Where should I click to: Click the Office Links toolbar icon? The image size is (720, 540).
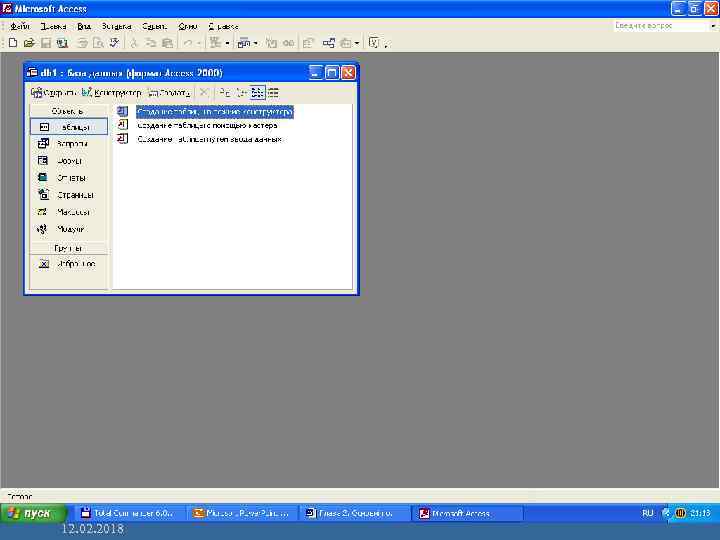click(215, 43)
